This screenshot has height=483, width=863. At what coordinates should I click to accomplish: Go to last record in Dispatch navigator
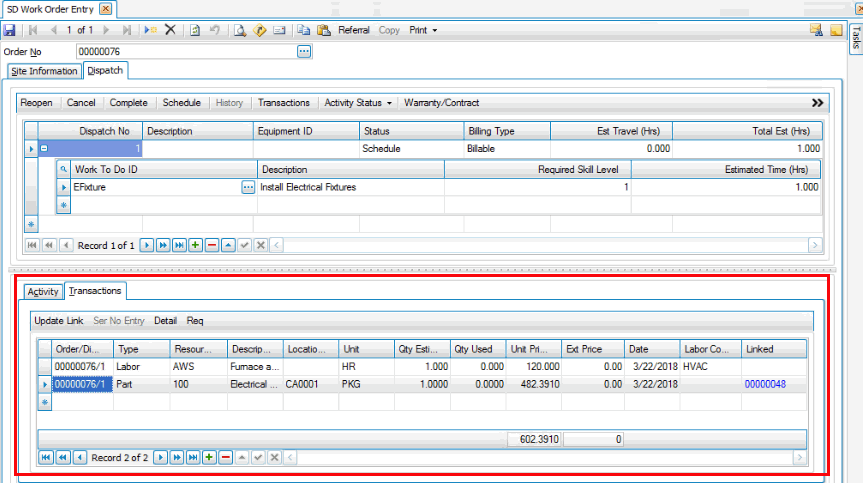(179, 245)
